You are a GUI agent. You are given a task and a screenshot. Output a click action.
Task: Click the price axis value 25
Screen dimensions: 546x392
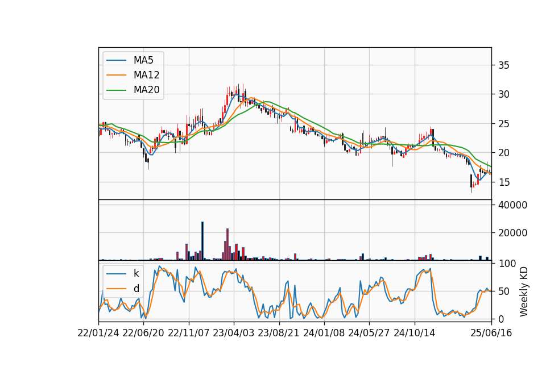[503, 124]
